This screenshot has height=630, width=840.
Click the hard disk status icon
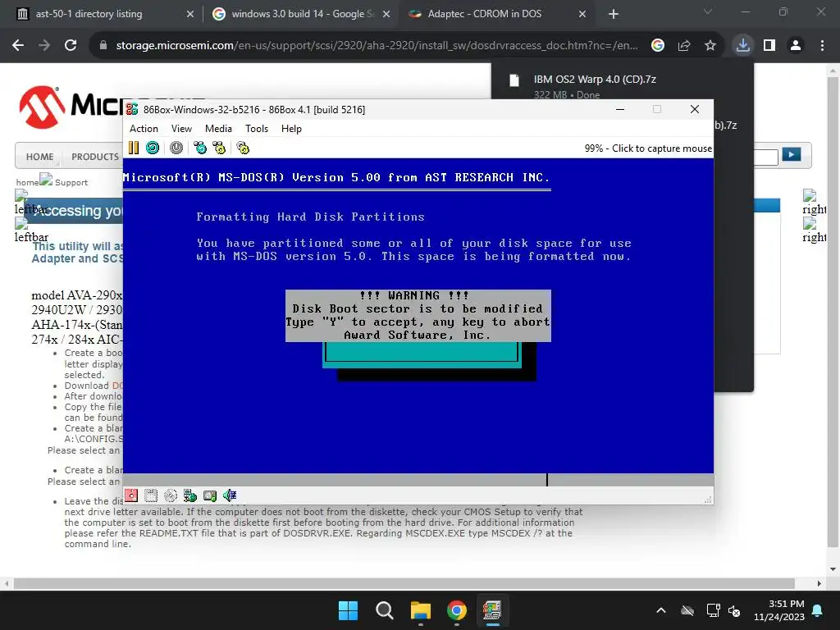click(x=210, y=495)
